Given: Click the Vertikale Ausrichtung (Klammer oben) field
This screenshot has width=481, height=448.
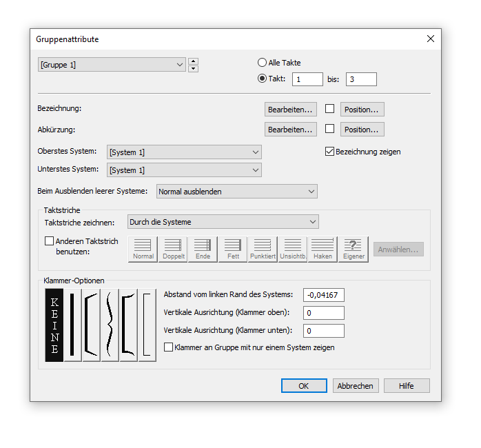Looking at the screenshot, I should (x=324, y=313).
